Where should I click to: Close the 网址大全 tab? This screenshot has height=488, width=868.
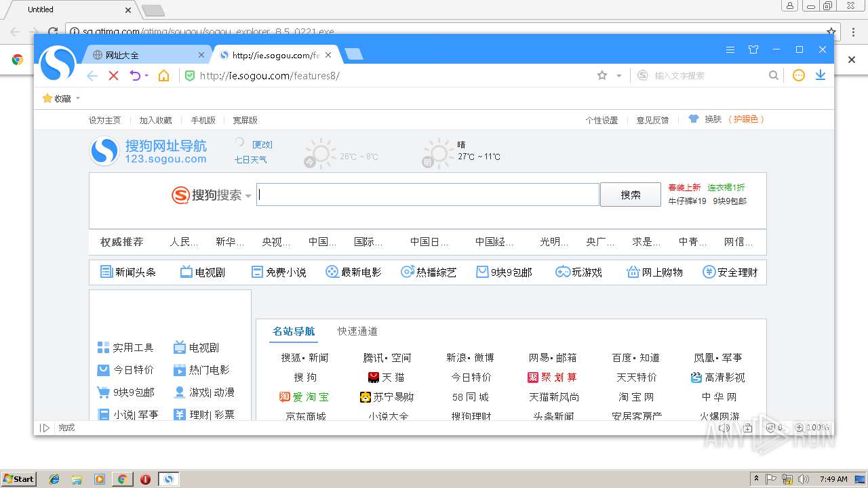pyautogui.click(x=201, y=55)
